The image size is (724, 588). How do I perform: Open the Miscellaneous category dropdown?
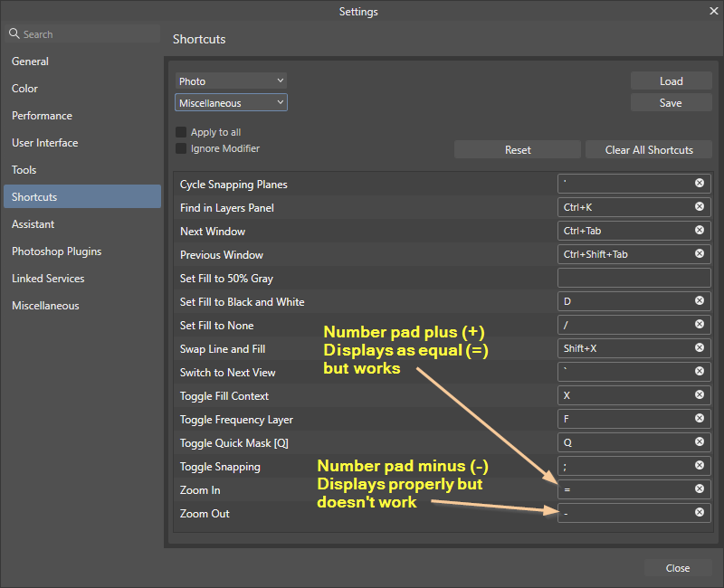231,102
